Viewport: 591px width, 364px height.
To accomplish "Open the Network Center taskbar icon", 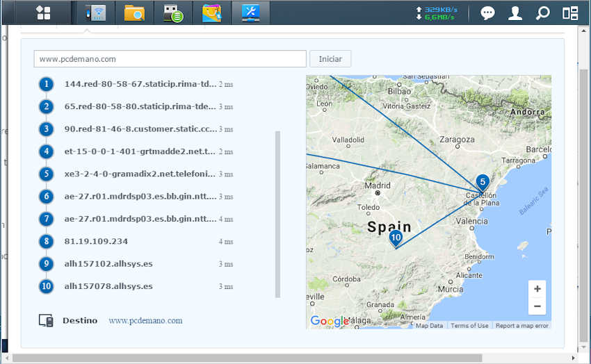I will coord(96,13).
